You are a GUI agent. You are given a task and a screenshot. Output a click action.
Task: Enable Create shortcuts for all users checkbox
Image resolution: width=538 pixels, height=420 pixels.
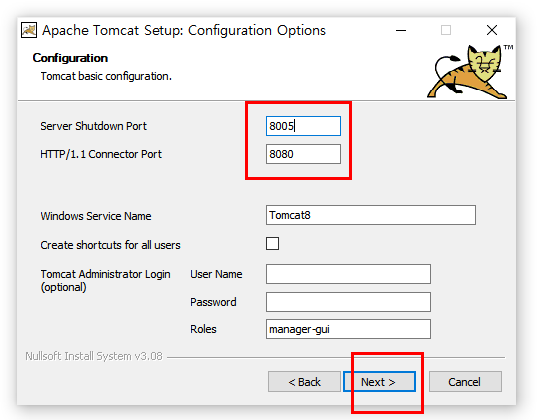tap(272, 244)
